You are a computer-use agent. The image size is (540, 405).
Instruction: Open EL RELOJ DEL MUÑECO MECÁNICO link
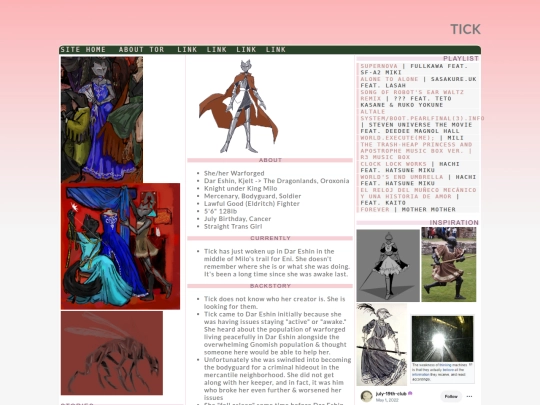[x=418, y=193]
